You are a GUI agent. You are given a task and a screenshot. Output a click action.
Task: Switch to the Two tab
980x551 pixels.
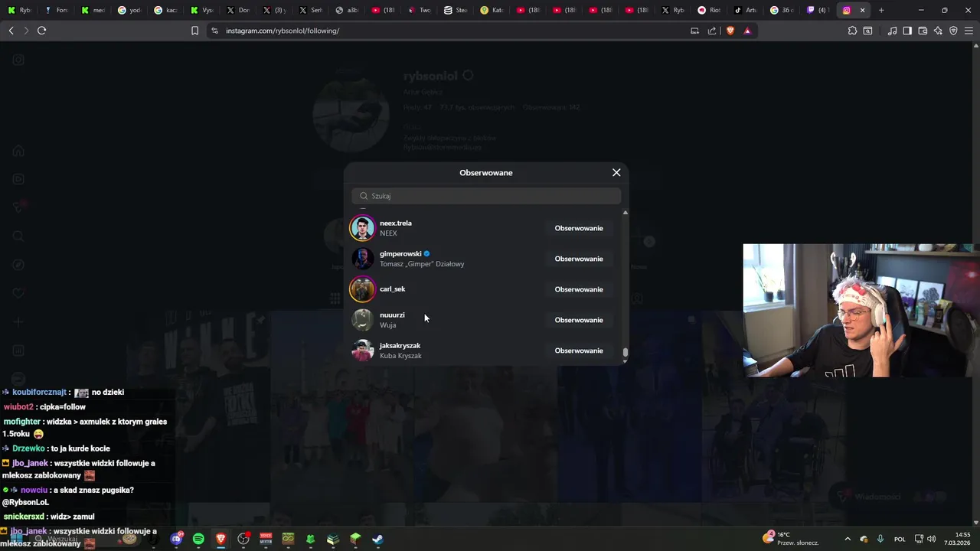click(419, 10)
